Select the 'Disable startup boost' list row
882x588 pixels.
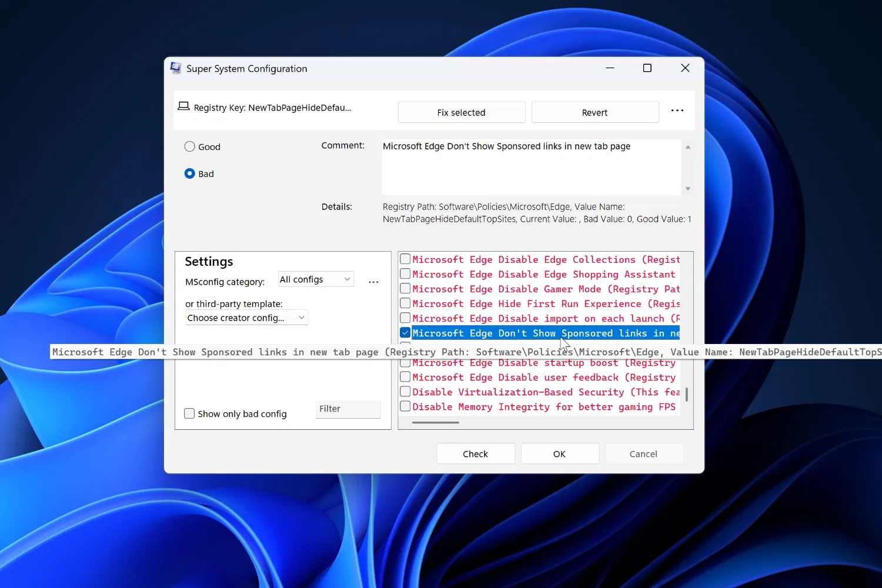click(x=546, y=363)
